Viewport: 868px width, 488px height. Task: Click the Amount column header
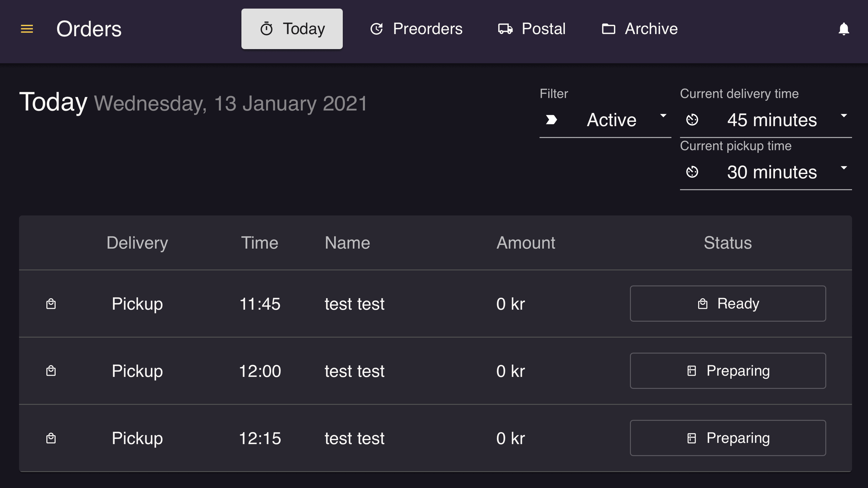(526, 243)
